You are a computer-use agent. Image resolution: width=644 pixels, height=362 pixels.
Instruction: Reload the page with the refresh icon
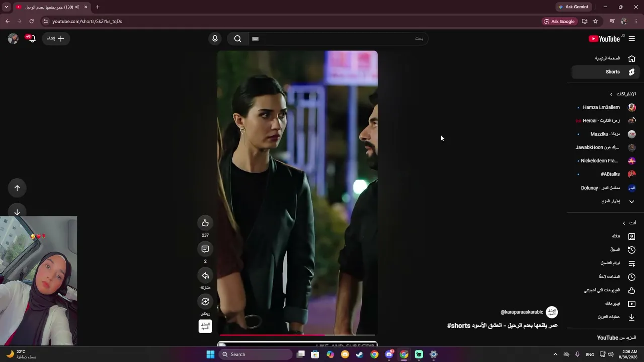pos(31,21)
